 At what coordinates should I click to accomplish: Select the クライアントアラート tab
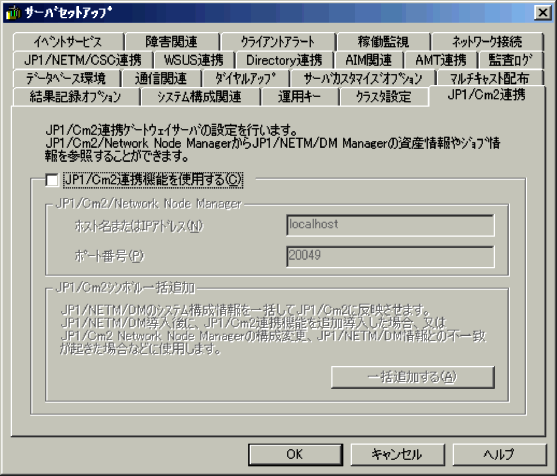[278, 42]
